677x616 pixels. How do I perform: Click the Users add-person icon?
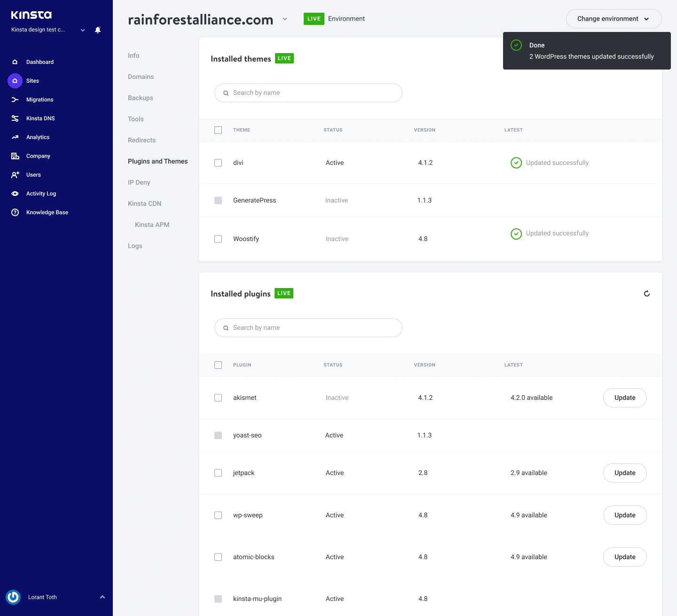tap(15, 175)
